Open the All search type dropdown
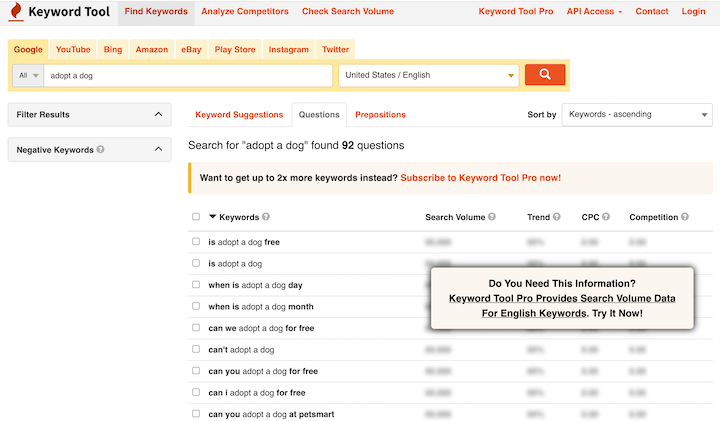Screen dimensions: 720x421 tap(28, 75)
